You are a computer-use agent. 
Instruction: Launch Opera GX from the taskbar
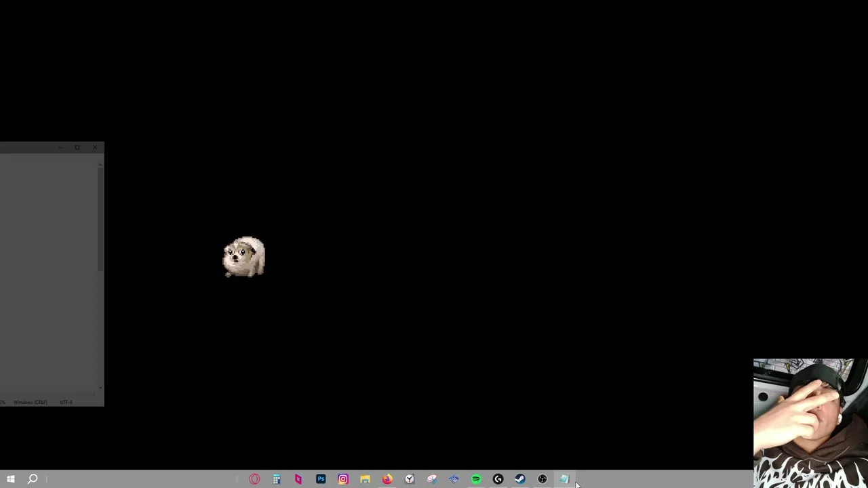pos(254,479)
